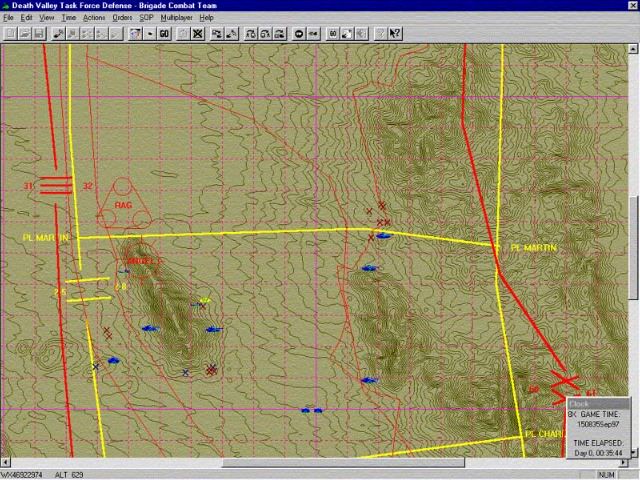The height and width of the screenshot is (480, 640).
Task: Open the Orders menu
Action: pos(122,18)
